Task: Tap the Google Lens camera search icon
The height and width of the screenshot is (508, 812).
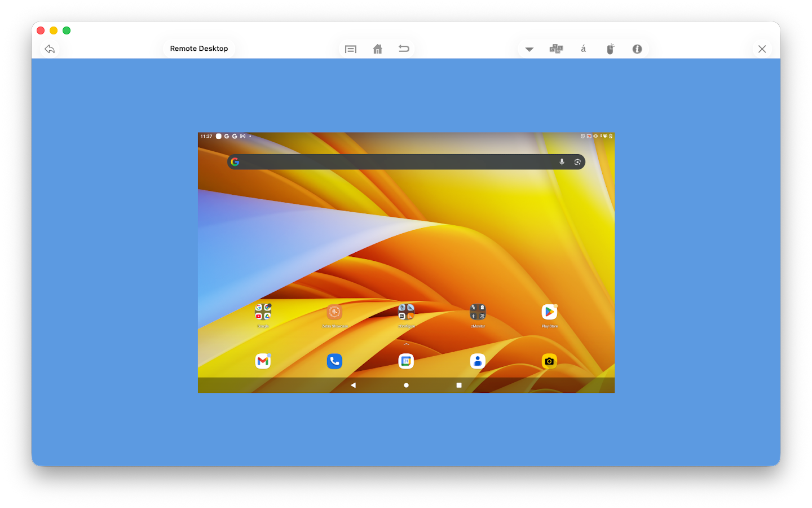Action: click(x=577, y=162)
